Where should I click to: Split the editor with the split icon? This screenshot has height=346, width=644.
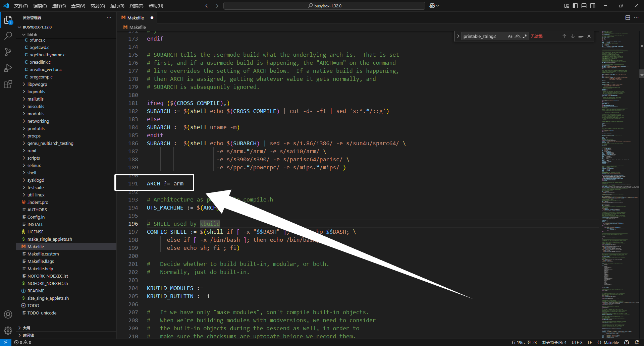tap(628, 18)
